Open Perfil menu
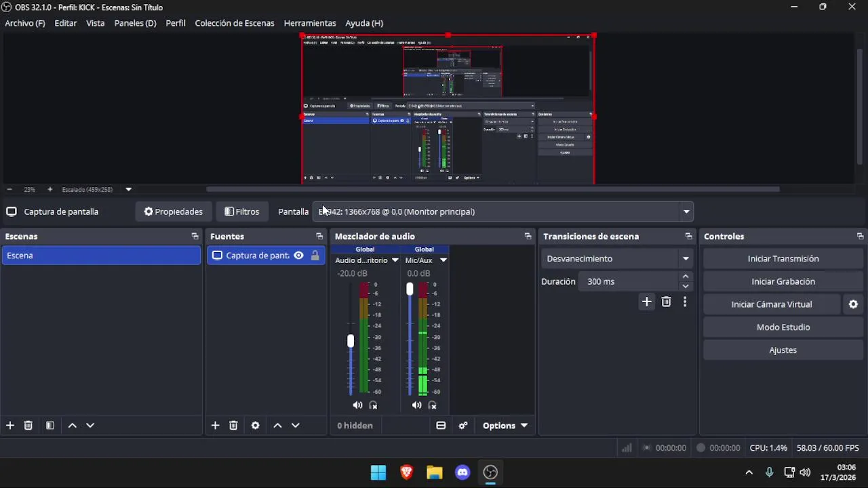Viewport: 868px width, 488px height. click(x=176, y=23)
